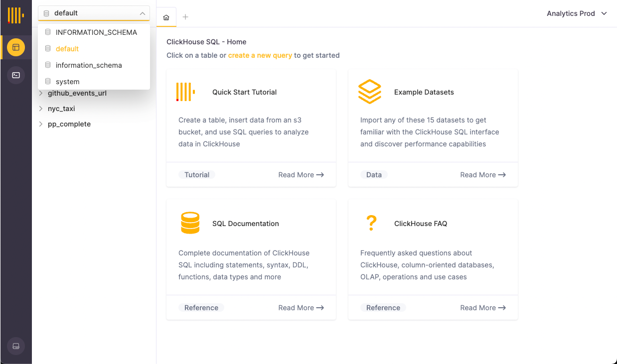
Task: Collapse the default database dropdown
Action: (142, 13)
